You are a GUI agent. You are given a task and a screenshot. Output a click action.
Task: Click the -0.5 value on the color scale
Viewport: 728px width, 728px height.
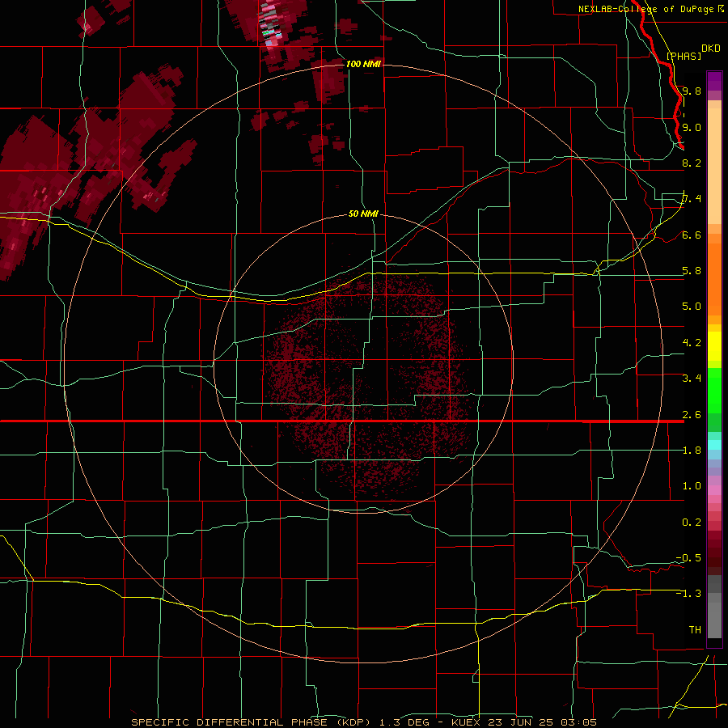pyautogui.click(x=688, y=558)
